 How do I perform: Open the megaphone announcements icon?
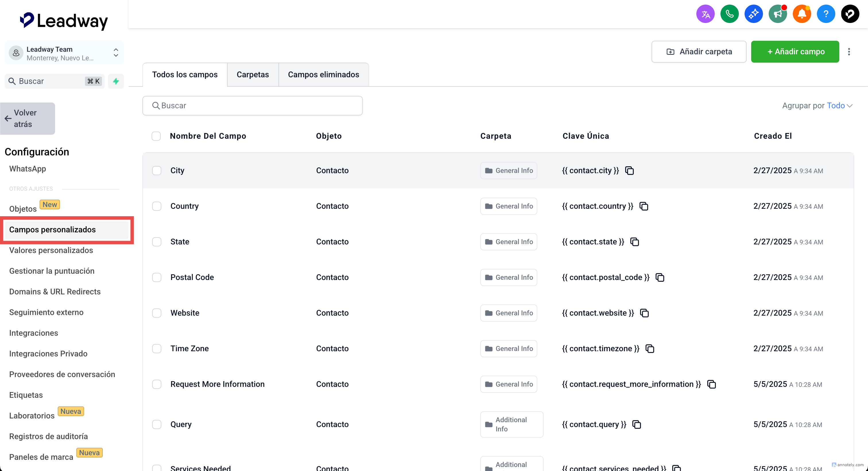coord(777,14)
